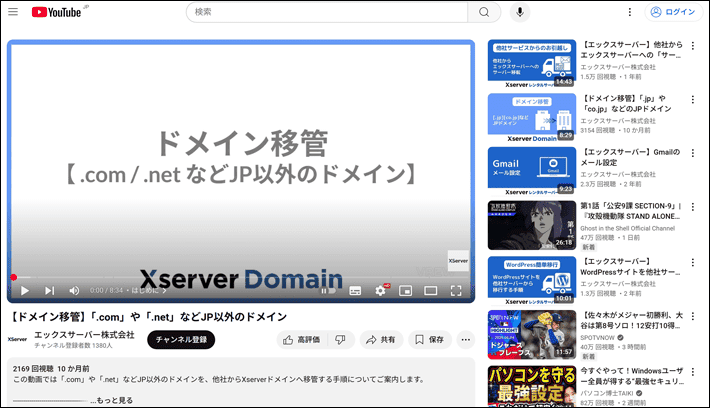
Task: Open options for 佐々木がメジャー初勝利 video
Action: click(693, 316)
